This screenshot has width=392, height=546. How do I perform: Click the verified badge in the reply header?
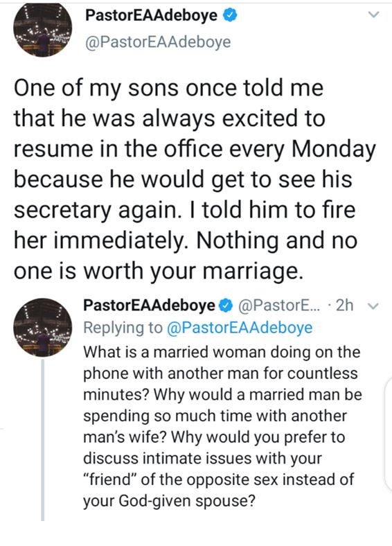pyautogui.click(x=226, y=306)
